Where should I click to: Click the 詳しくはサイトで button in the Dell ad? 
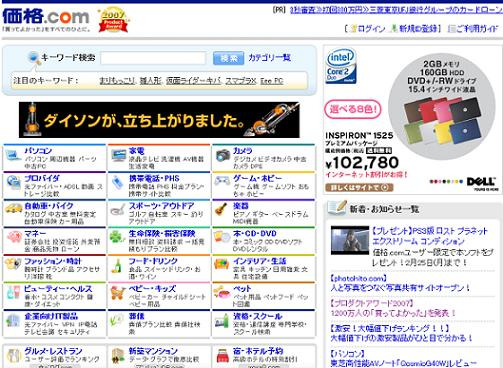359,187
